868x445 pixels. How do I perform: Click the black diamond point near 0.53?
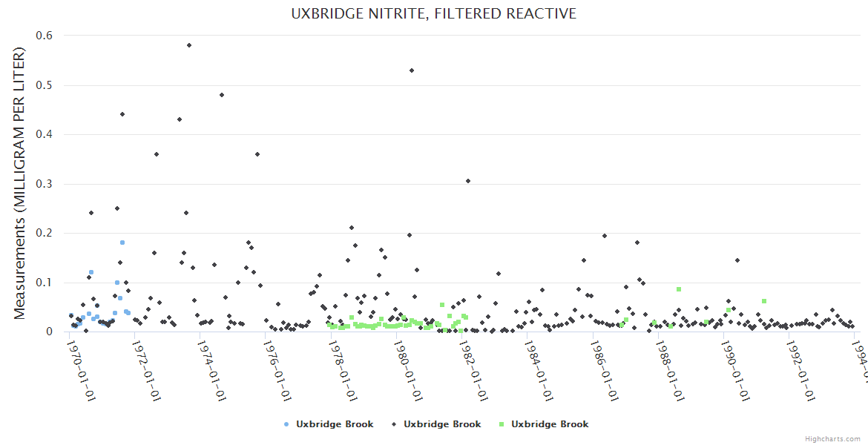click(x=412, y=70)
